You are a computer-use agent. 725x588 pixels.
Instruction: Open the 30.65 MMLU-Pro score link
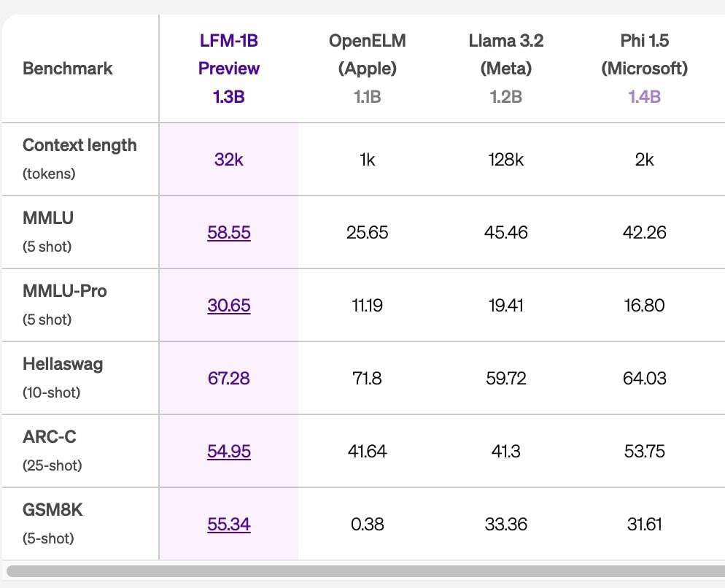click(228, 305)
